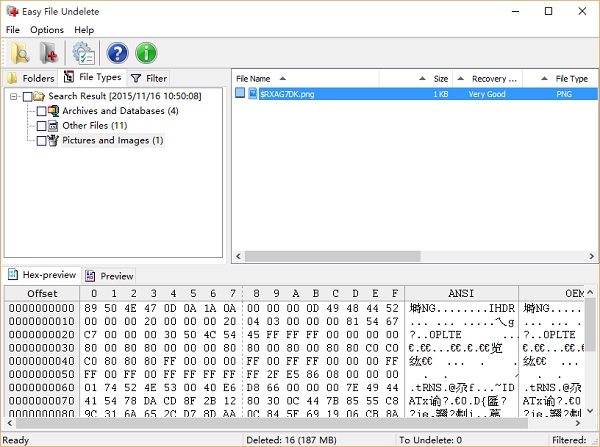Image resolution: width=600 pixels, height=447 pixels.
Task: Select Pictures and Images (1) tree item
Action: [x=112, y=140]
